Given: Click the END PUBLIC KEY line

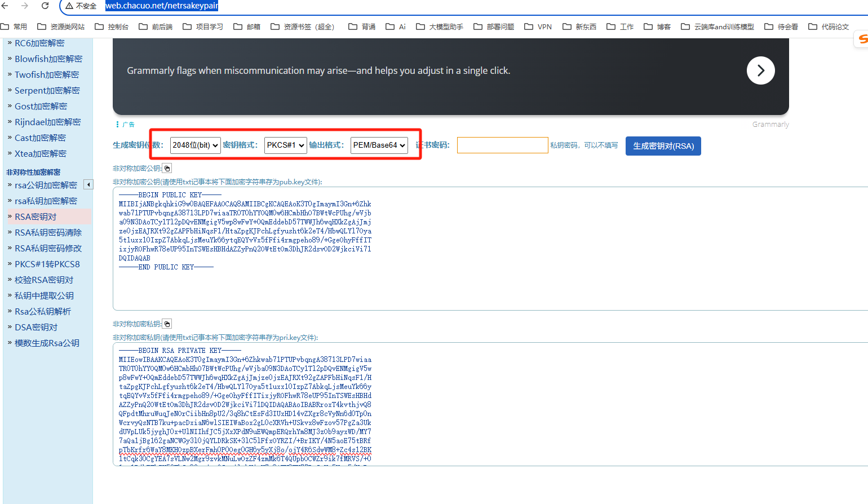Looking at the screenshot, I should click(166, 267).
